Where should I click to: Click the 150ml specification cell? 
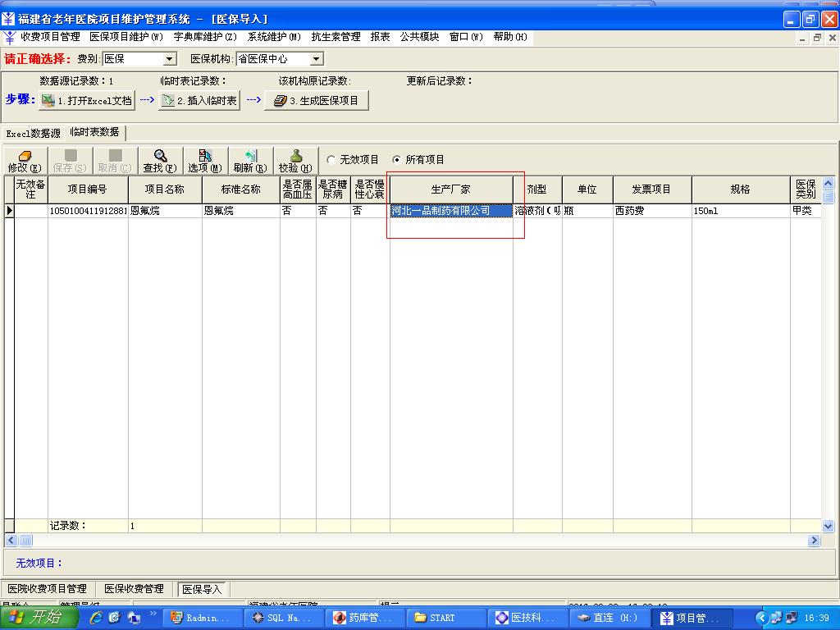tap(741, 211)
